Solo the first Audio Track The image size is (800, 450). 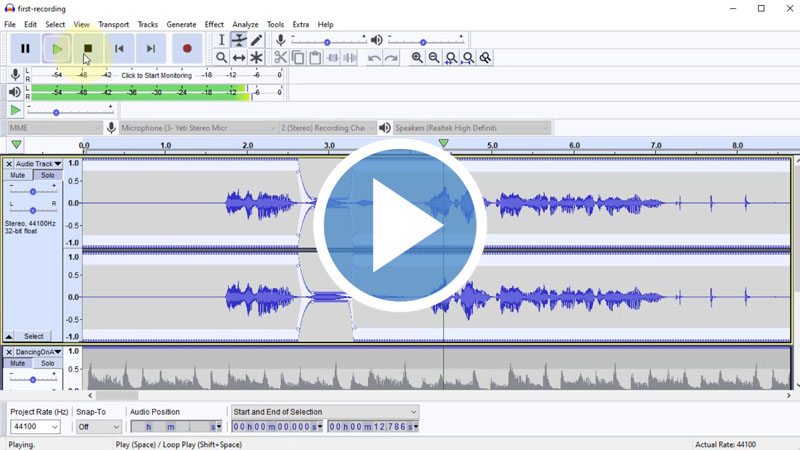tap(47, 175)
